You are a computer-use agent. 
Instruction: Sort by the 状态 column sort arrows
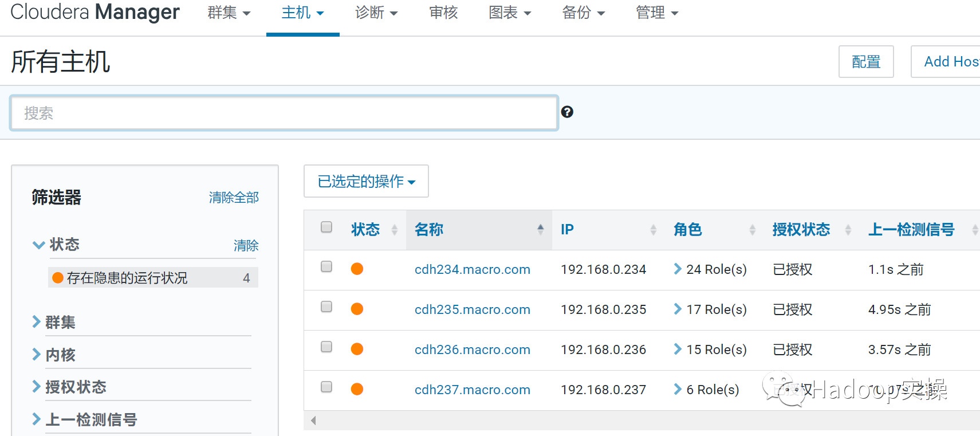tap(394, 230)
